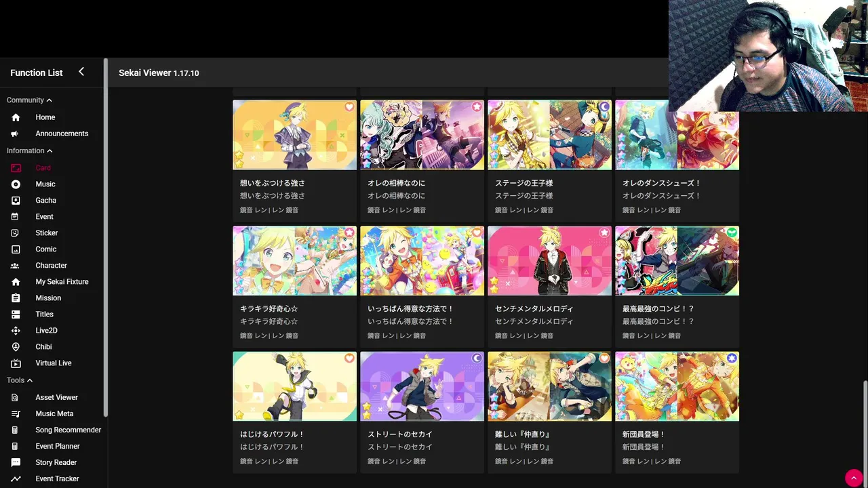The image size is (868, 488).
Task: Click the Virtual Live TV icon
Action: coord(16,363)
